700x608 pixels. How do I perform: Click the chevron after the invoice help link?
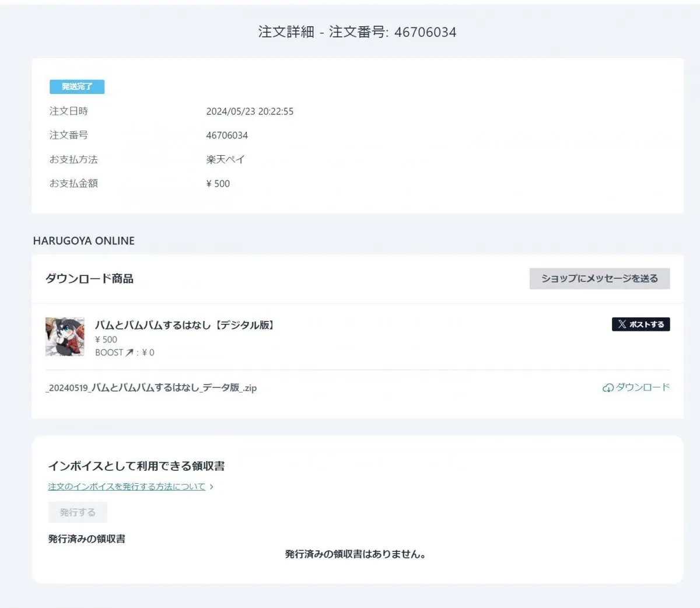coord(211,487)
